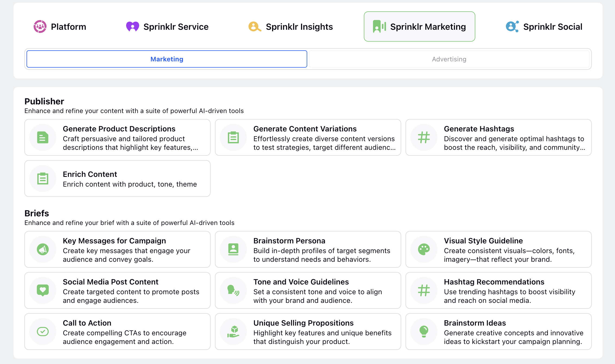Screen dimensions: 615x364
Task: Open Tone and Voice Guidelines title
Action: (x=301, y=282)
